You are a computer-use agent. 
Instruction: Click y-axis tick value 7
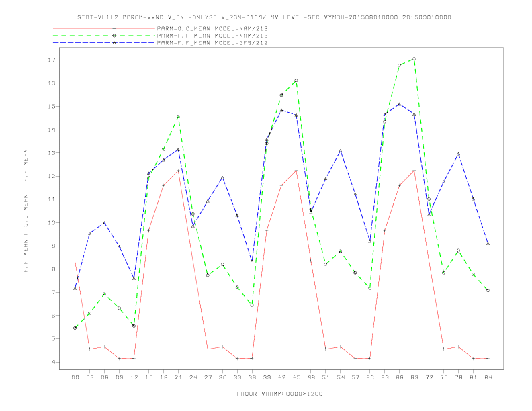[53, 292]
